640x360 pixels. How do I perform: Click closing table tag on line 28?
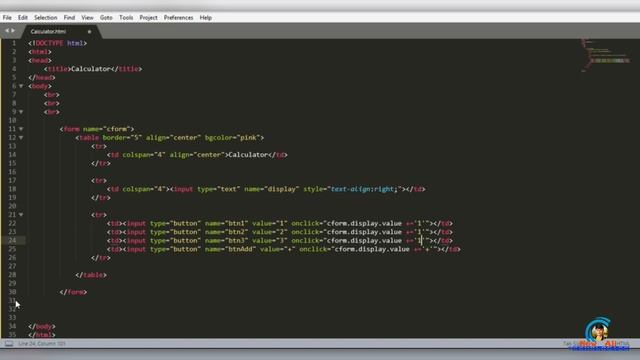click(x=91, y=275)
